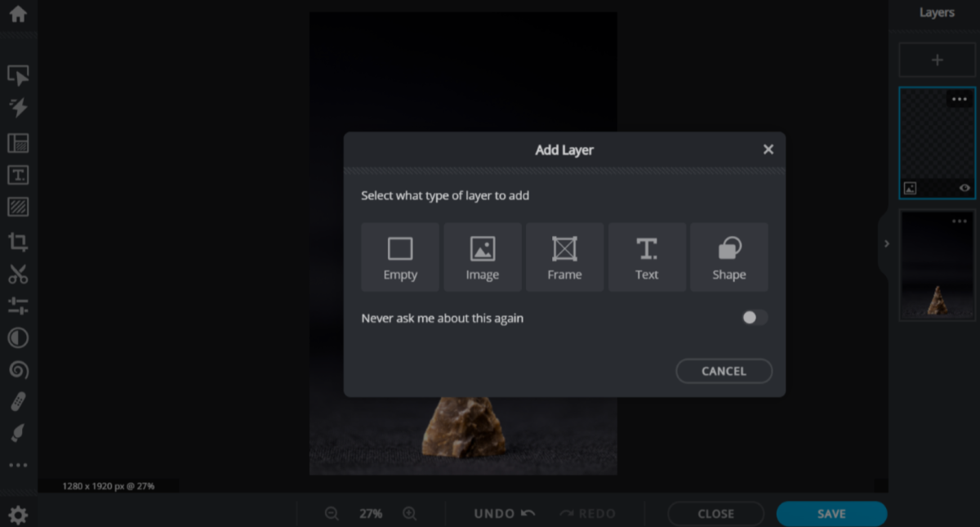The height and width of the screenshot is (527, 980).
Task: Choose the Shape layer type
Action: point(728,257)
